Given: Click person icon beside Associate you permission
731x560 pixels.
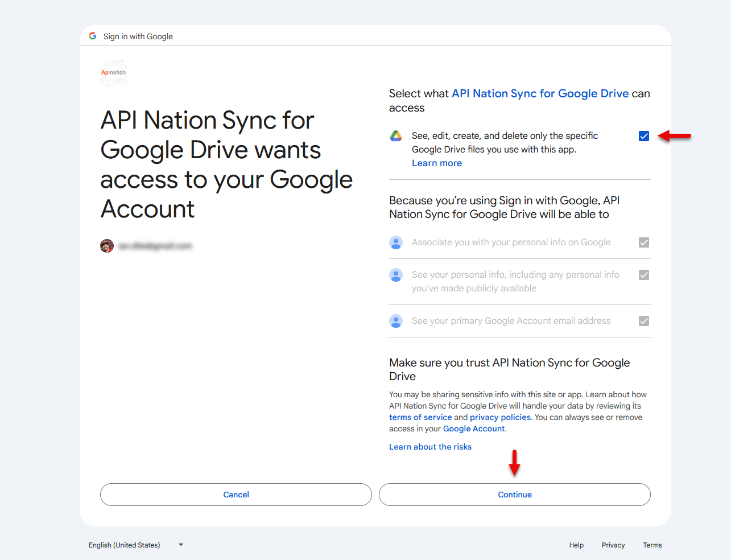Looking at the screenshot, I should click(396, 242).
